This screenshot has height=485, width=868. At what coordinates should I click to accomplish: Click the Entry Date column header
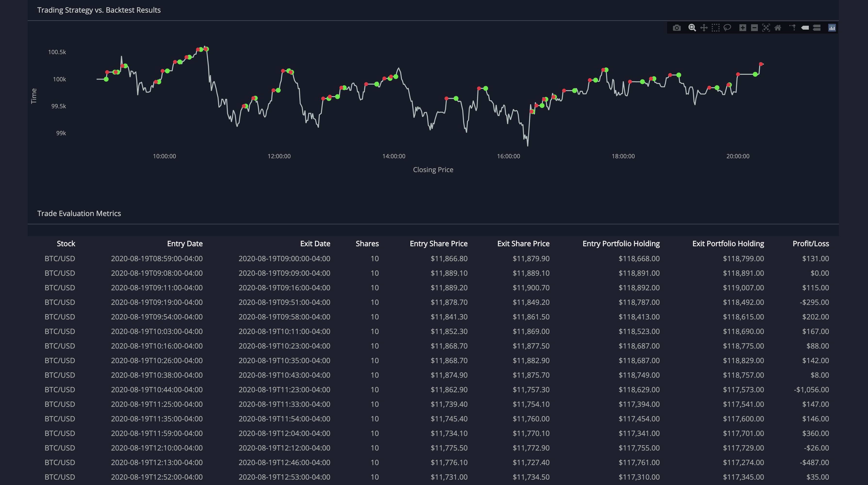(185, 243)
